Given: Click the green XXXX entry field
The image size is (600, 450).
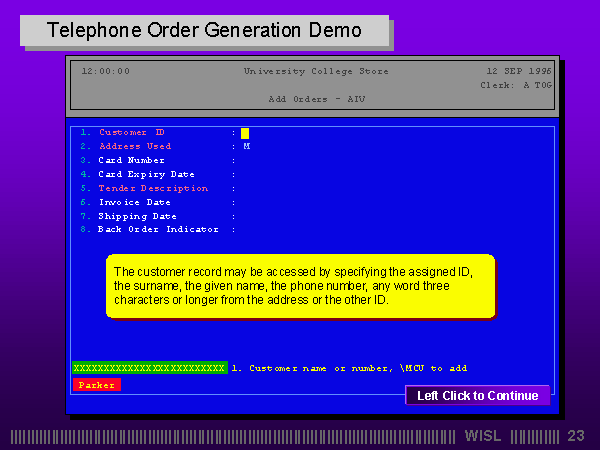Looking at the screenshot, I should (x=150, y=368).
